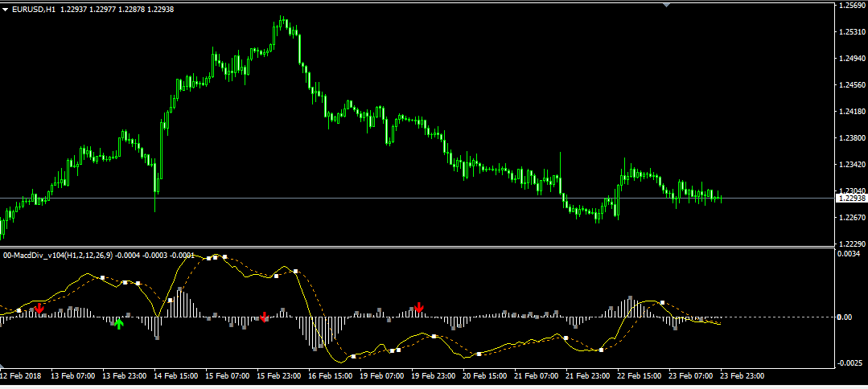This screenshot has width=868, height=389.
Task: Click the EURUSD,H1 chart title text
Action: pos(34,10)
